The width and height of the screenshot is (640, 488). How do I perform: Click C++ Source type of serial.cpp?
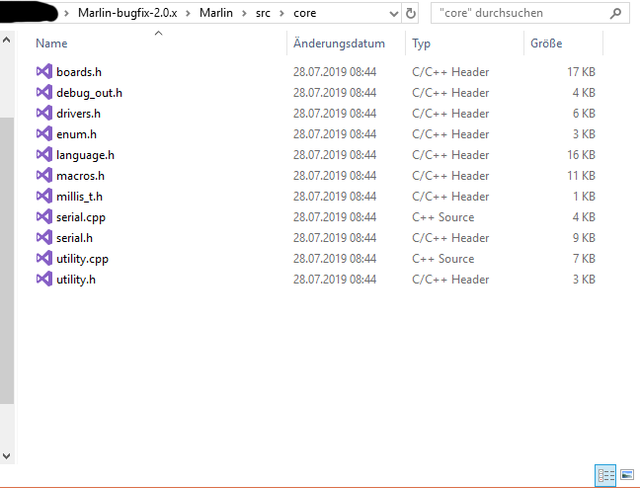pos(443,217)
